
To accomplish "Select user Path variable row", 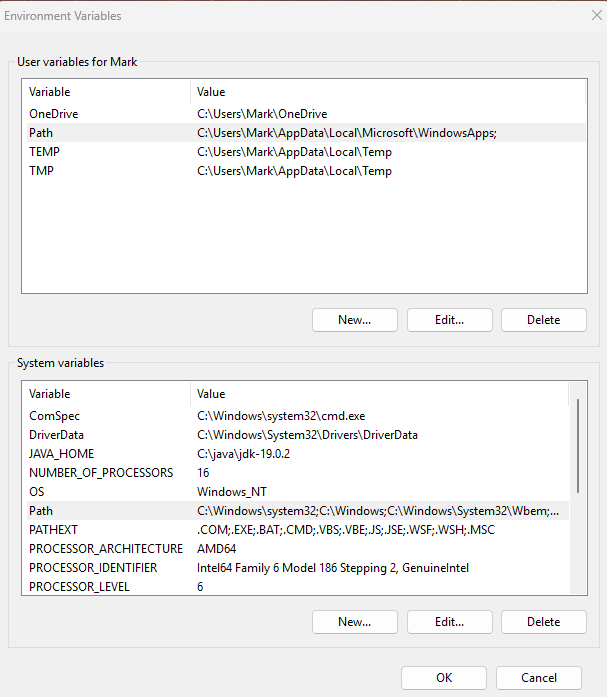I will pyautogui.click(x=41, y=133).
